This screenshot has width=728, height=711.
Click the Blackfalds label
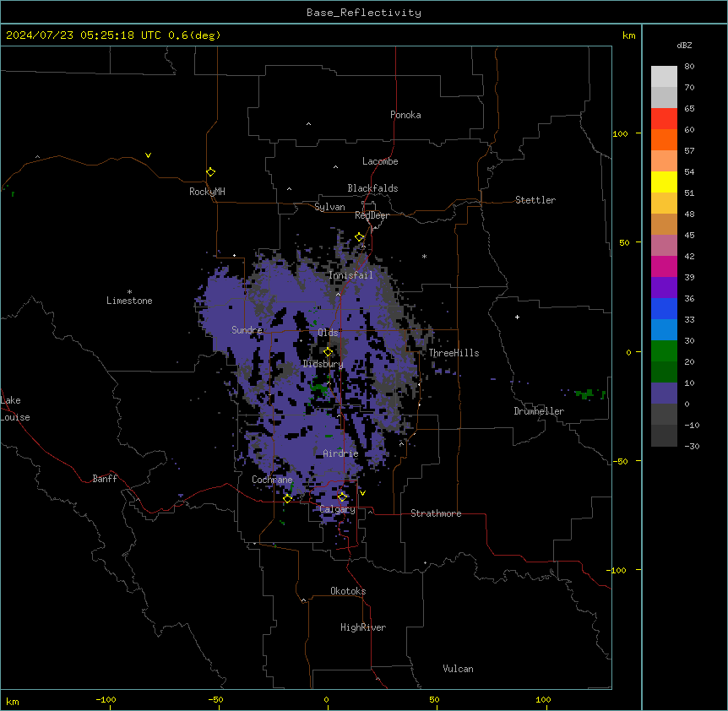[x=372, y=188]
